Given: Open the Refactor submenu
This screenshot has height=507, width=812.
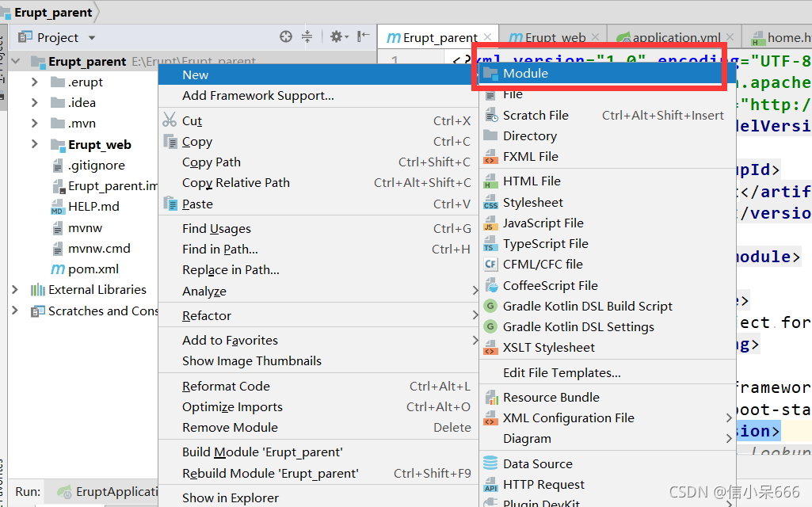Looking at the screenshot, I should [318, 315].
